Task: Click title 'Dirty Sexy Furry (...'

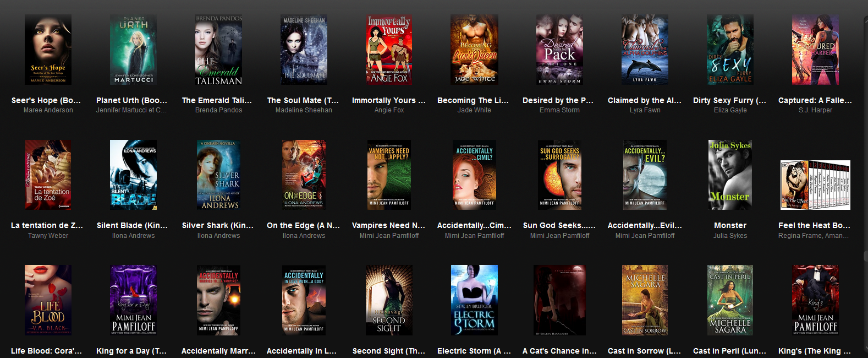Action: point(729,100)
